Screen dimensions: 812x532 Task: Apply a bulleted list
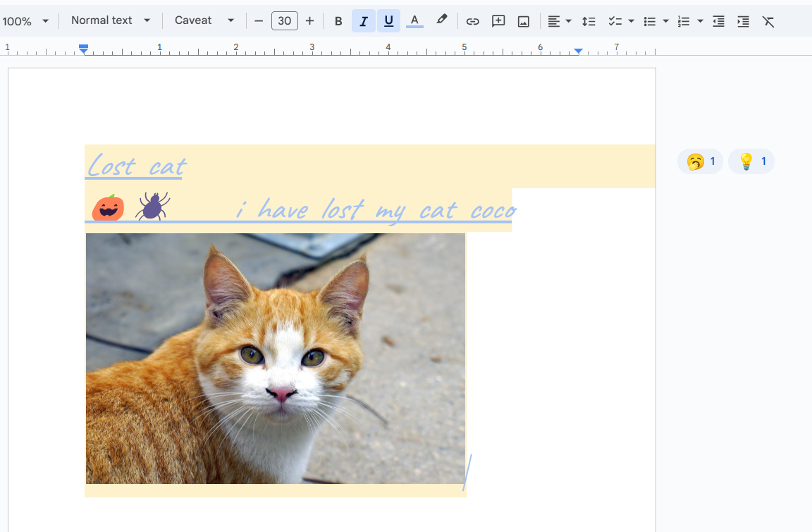tap(649, 21)
